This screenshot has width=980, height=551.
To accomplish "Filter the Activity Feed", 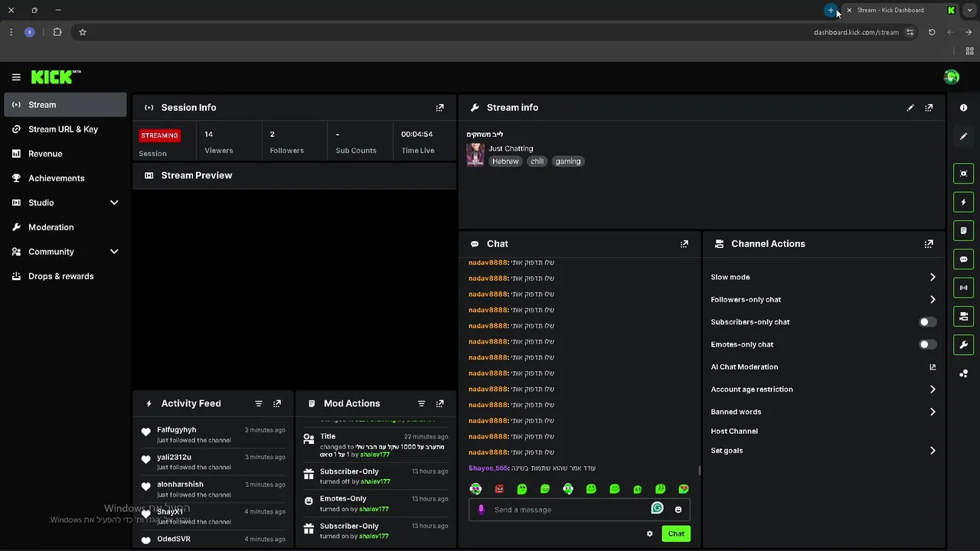I will pyautogui.click(x=259, y=403).
